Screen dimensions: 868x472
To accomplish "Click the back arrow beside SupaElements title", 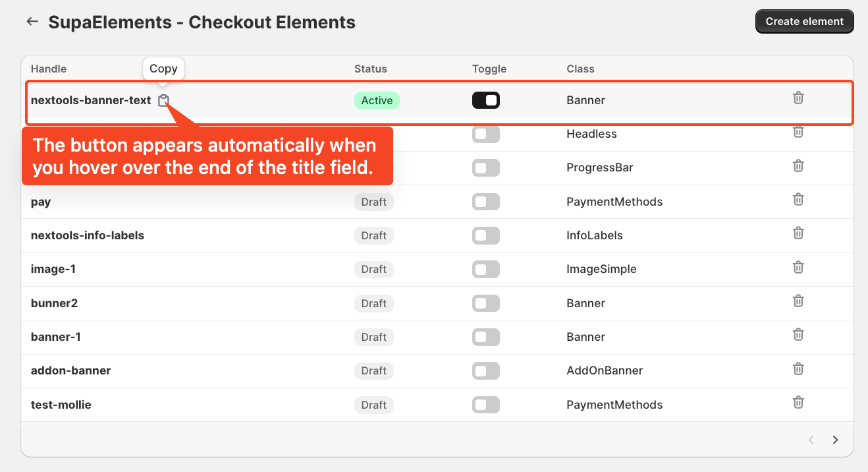I will point(32,22).
